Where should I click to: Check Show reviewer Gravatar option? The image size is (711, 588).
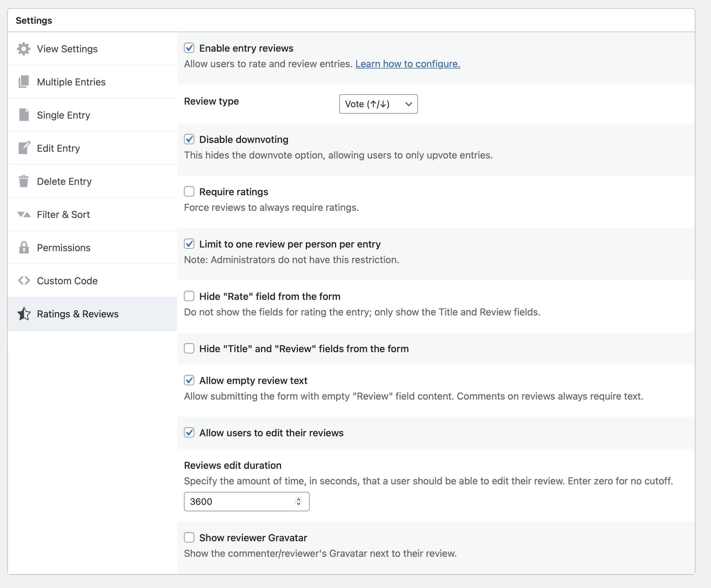(189, 537)
